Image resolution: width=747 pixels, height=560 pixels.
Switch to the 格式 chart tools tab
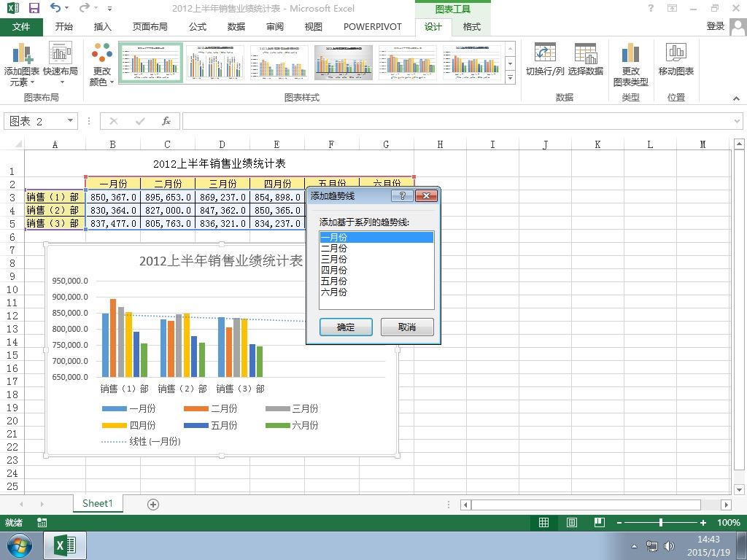(472, 27)
